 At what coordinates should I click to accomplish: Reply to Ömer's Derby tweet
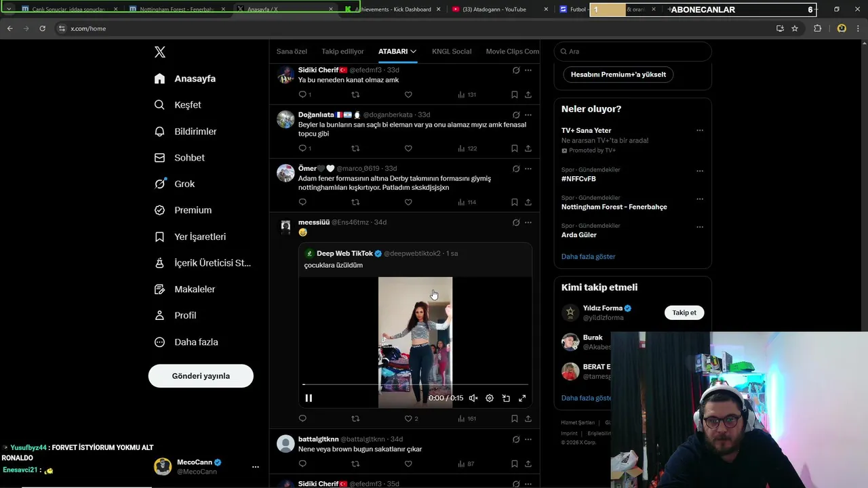(x=302, y=202)
